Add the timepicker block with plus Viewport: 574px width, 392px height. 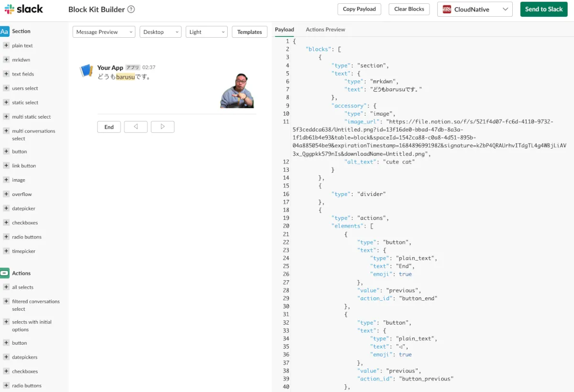[6, 251]
